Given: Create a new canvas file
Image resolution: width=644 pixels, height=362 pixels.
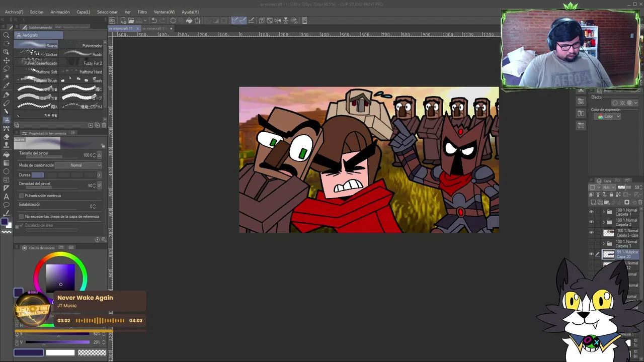Looking at the screenshot, I should [x=123, y=21].
